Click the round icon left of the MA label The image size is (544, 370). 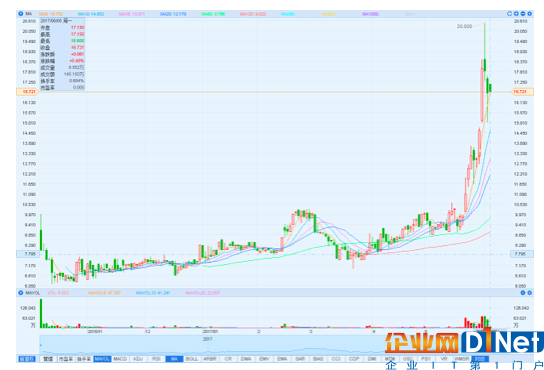pyautogui.click(x=20, y=14)
